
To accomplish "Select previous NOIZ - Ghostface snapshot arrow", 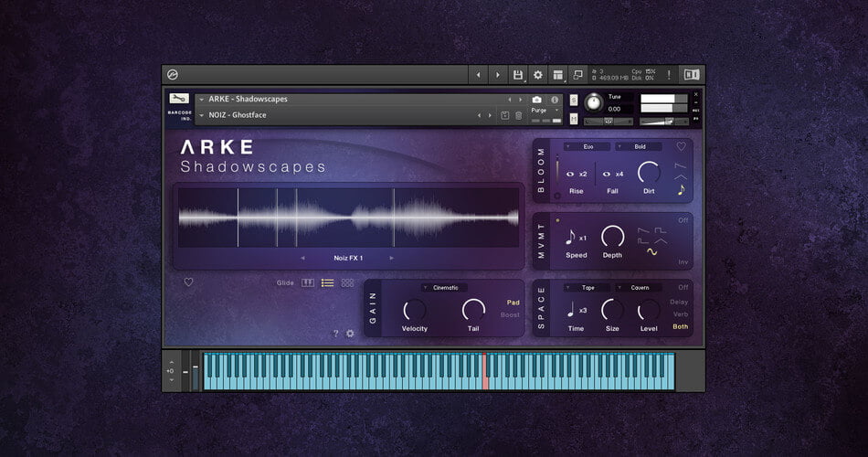I will click(x=480, y=115).
